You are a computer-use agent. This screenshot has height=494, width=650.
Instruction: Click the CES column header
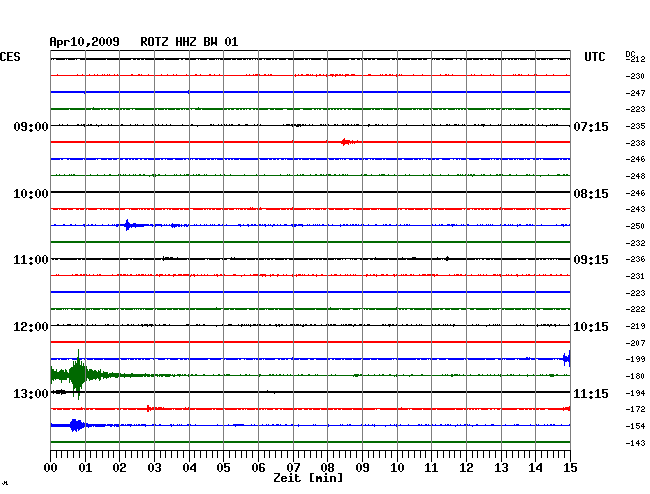[10, 57]
